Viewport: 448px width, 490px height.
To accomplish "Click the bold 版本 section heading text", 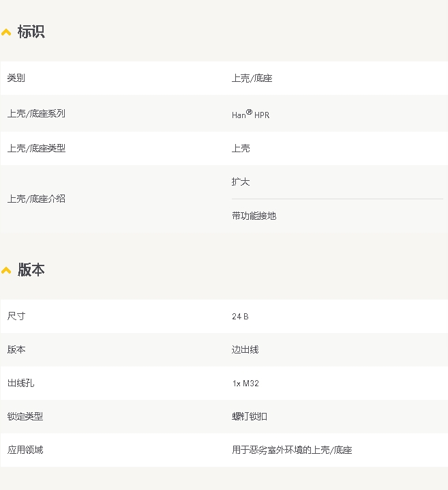I will (31, 270).
